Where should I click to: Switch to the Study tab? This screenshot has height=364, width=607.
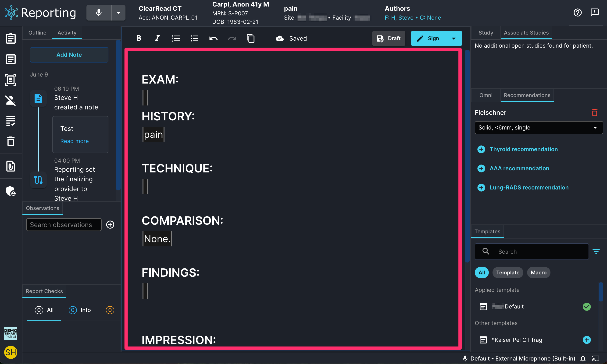click(x=486, y=33)
